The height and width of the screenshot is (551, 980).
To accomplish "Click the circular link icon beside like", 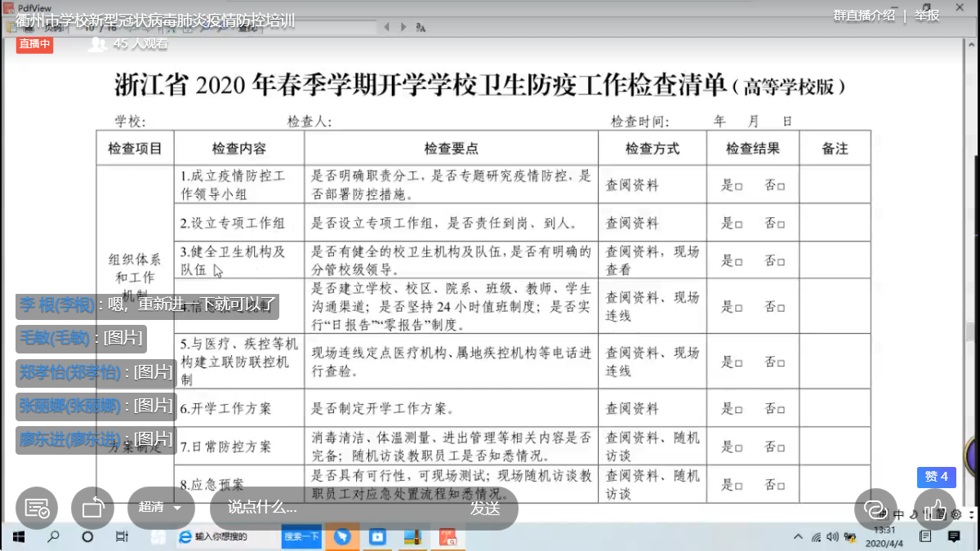I will 875,508.
